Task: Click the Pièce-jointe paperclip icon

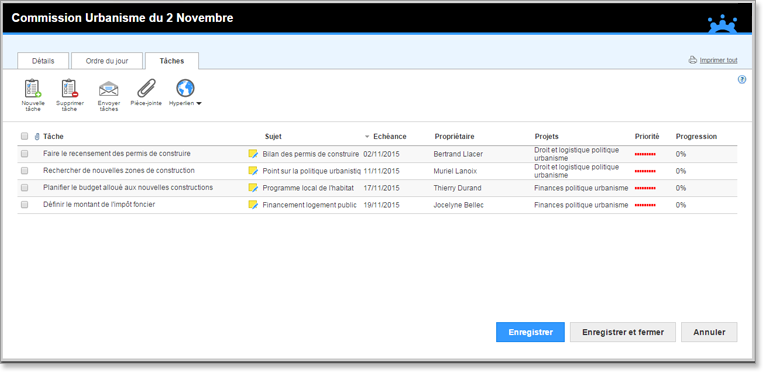Action: coord(146,89)
